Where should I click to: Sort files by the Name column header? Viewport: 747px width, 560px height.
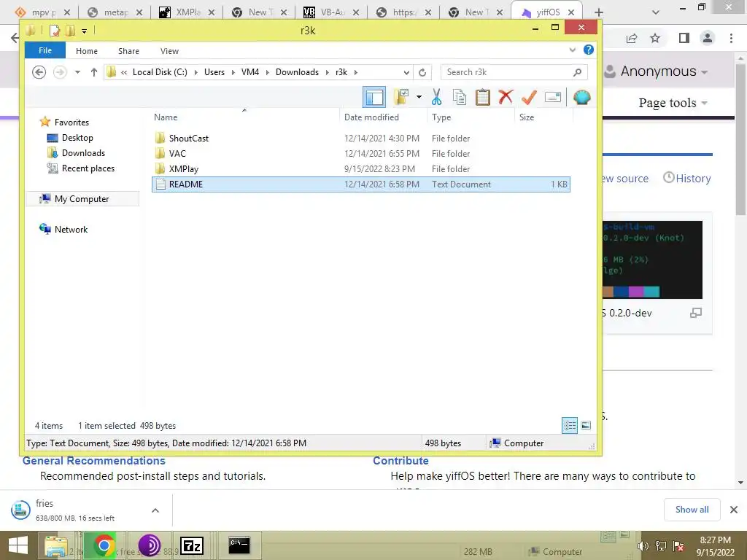(244, 117)
